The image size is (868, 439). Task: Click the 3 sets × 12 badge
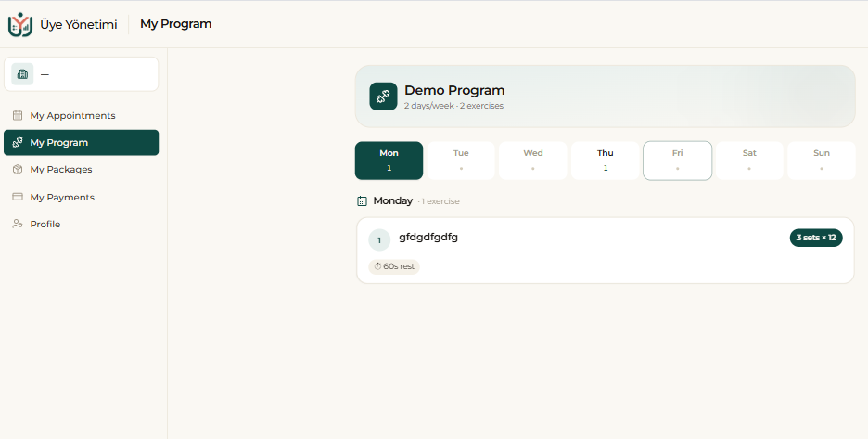pos(816,238)
